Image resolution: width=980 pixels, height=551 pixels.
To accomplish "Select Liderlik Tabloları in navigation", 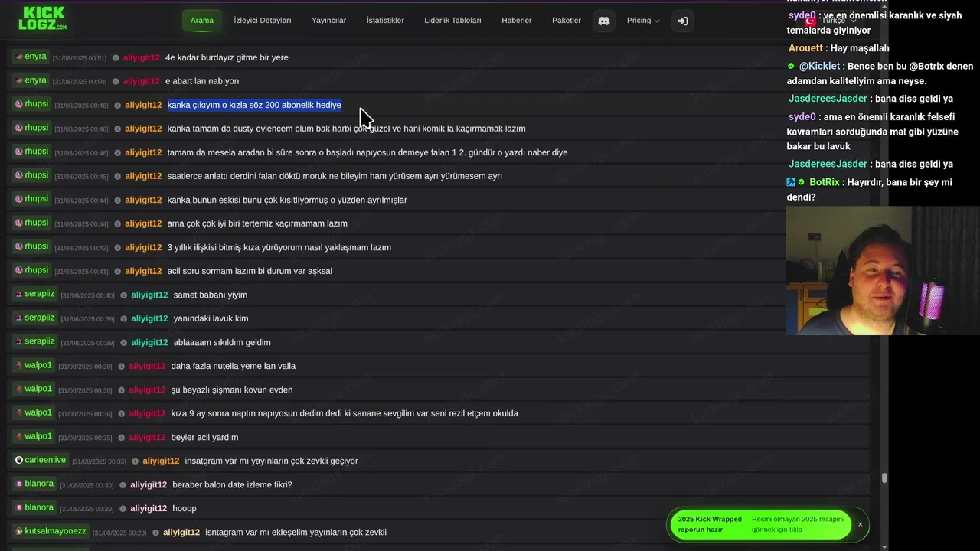I will [x=453, y=21].
